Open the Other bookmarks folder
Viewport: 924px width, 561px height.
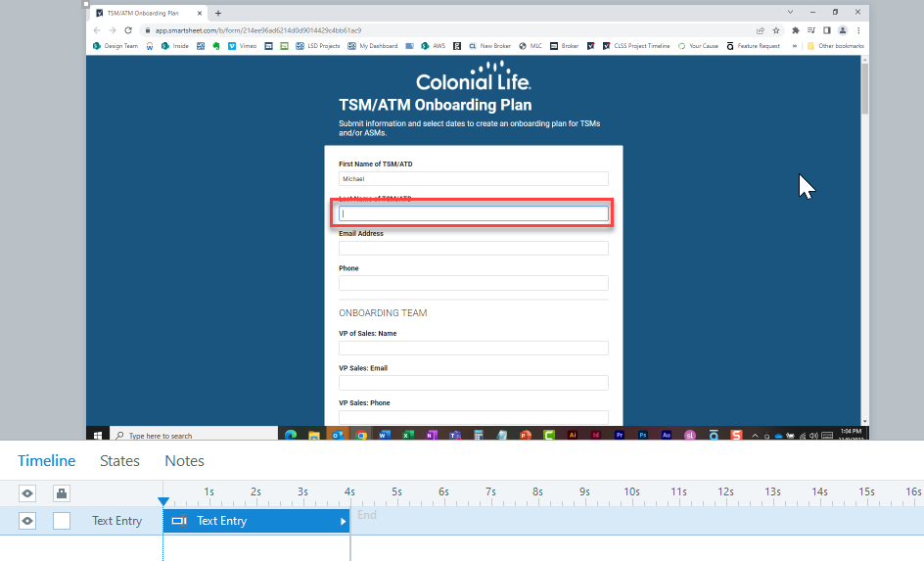click(x=836, y=46)
